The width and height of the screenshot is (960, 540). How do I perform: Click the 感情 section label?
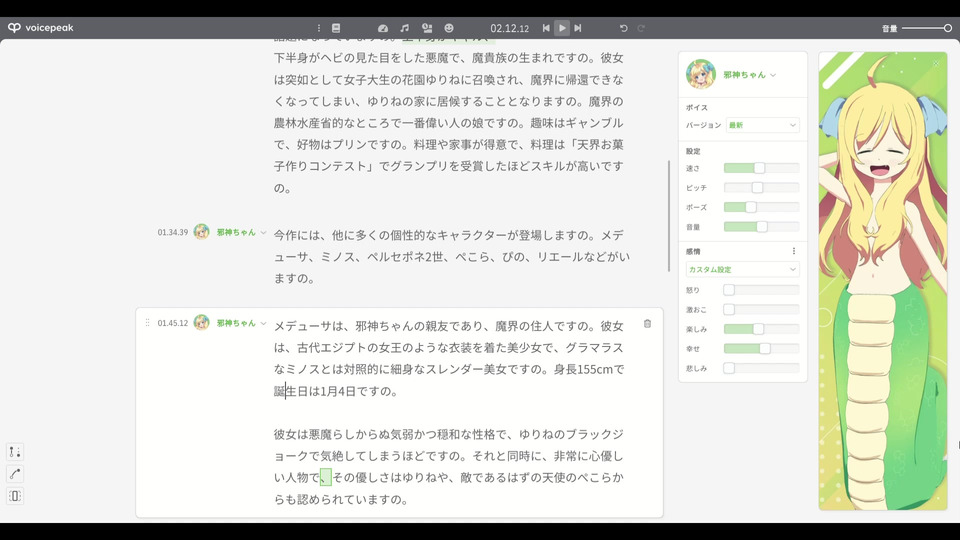[693, 252]
